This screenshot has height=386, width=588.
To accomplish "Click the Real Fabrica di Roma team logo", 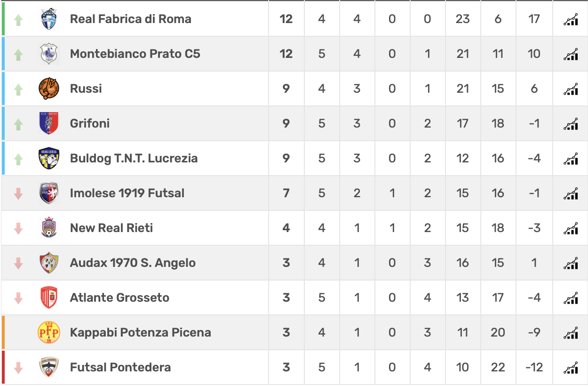I will click(x=49, y=19).
